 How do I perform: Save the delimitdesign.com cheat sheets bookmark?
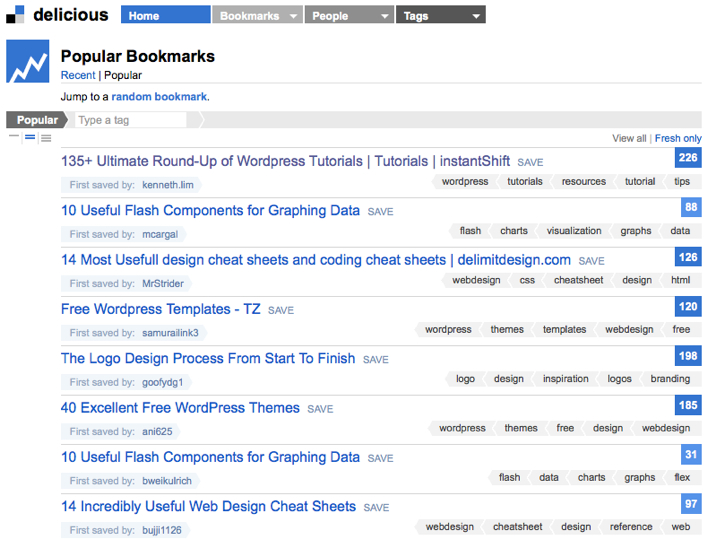point(592,261)
